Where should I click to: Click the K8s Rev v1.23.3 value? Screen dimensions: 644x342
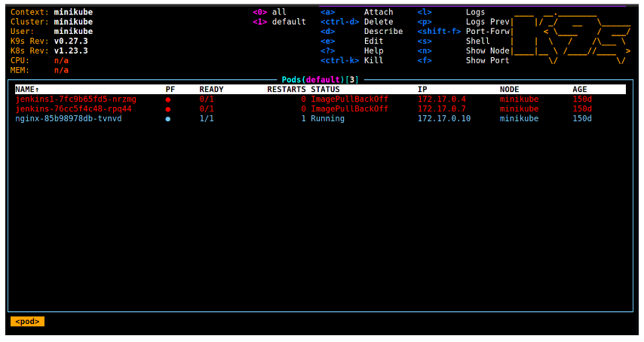[71, 51]
